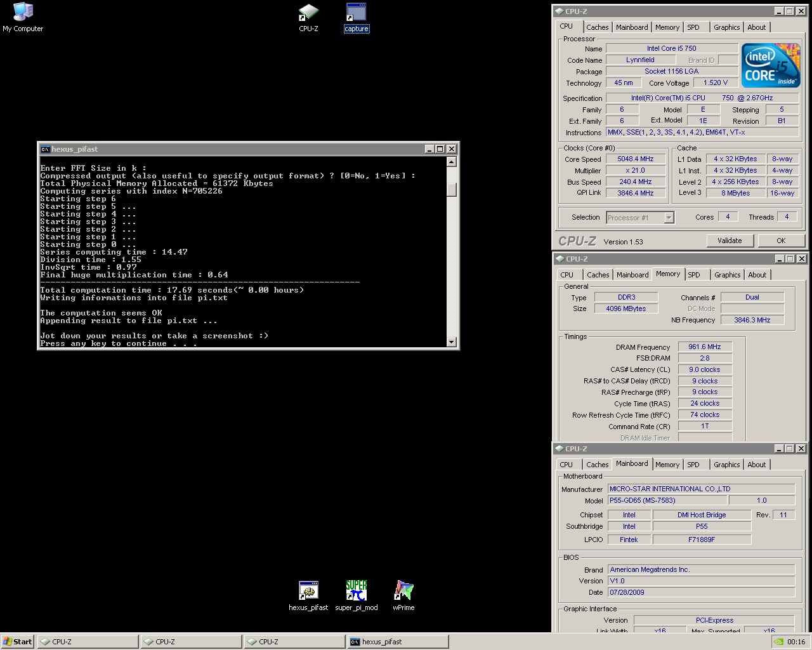This screenshot has height=650, width=812.
Task: Click the Model field "P55-GD65 (MS-7583)"
Action: [667, 500]
